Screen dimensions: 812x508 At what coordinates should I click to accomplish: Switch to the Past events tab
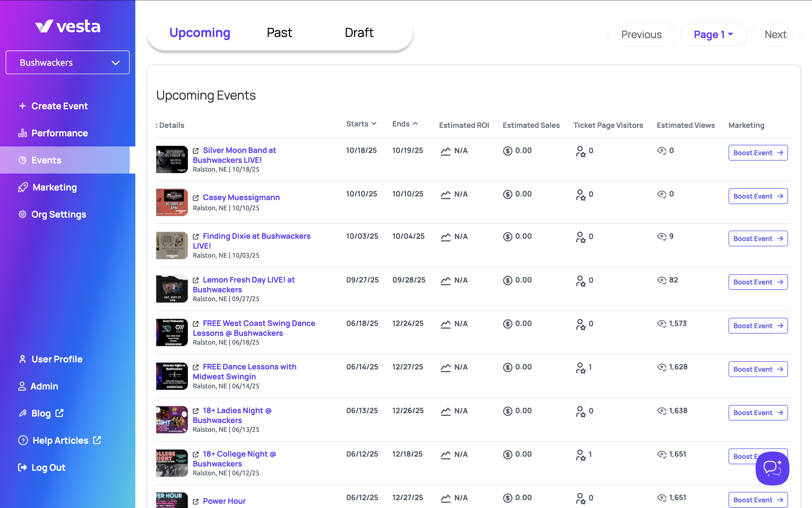tap(279, 32)
